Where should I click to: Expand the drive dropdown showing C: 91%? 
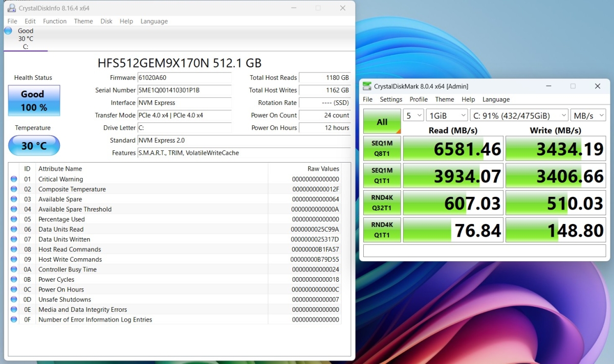click(519, 115)
